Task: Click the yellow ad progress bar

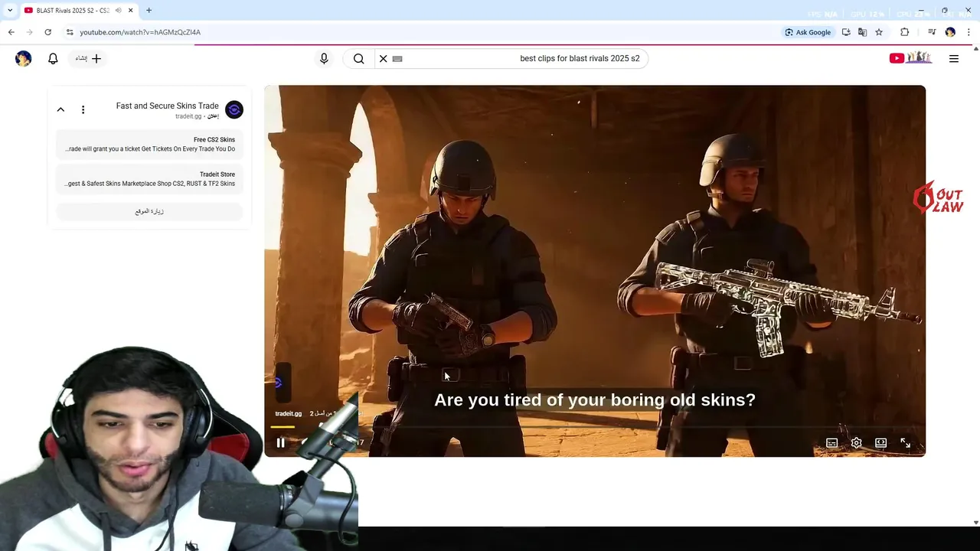Action: (x=283, y=426)
